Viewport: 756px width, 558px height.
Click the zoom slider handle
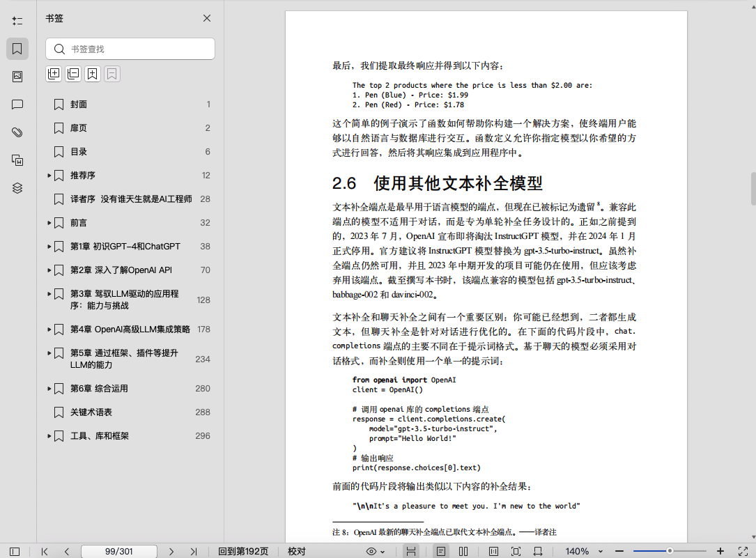coord(670,551)
